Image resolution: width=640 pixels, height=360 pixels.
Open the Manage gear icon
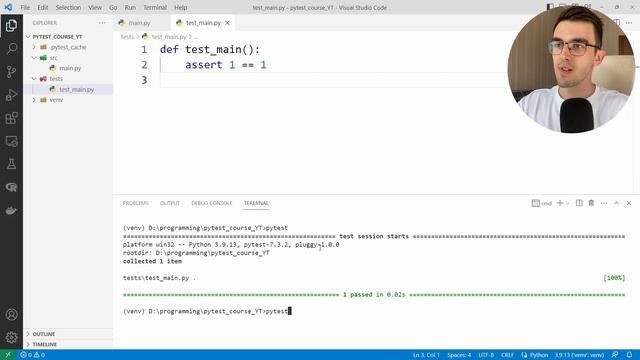tap(11, 337)
